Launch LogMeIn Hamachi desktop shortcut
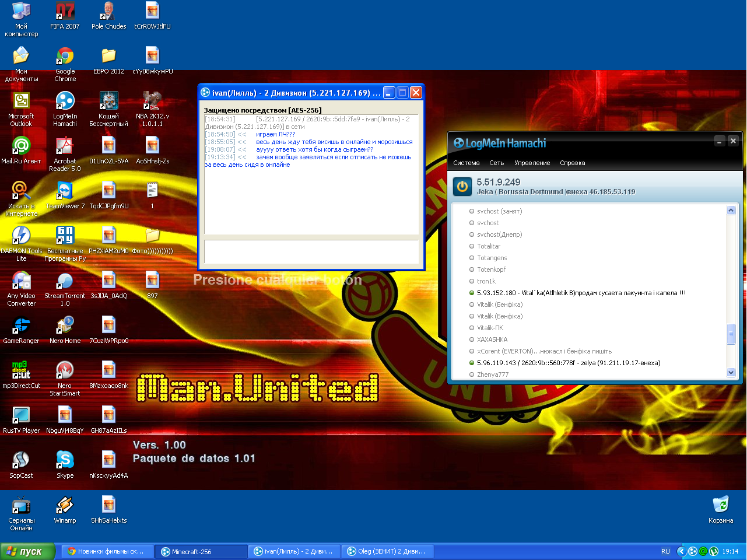Screen dimensions: 747x560 [x=65, y=109]
